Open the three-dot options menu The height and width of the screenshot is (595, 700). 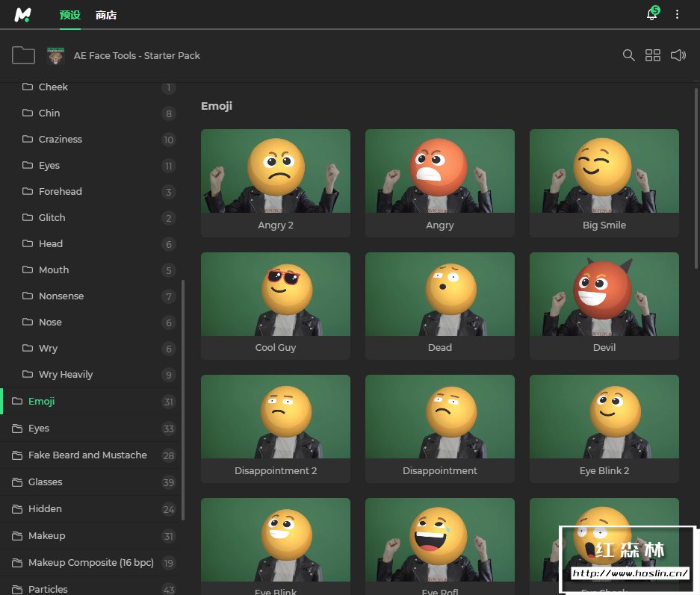678,15
